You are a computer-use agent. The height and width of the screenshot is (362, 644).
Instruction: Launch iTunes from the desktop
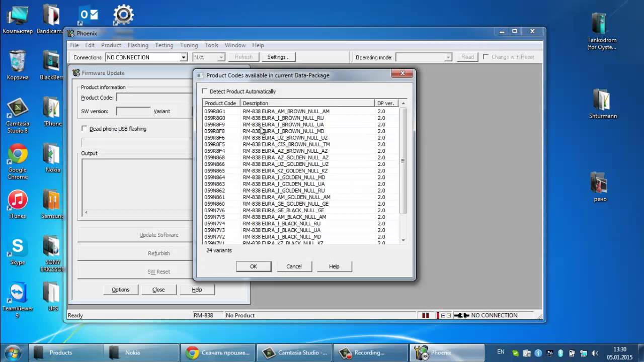tap(18, 205)
